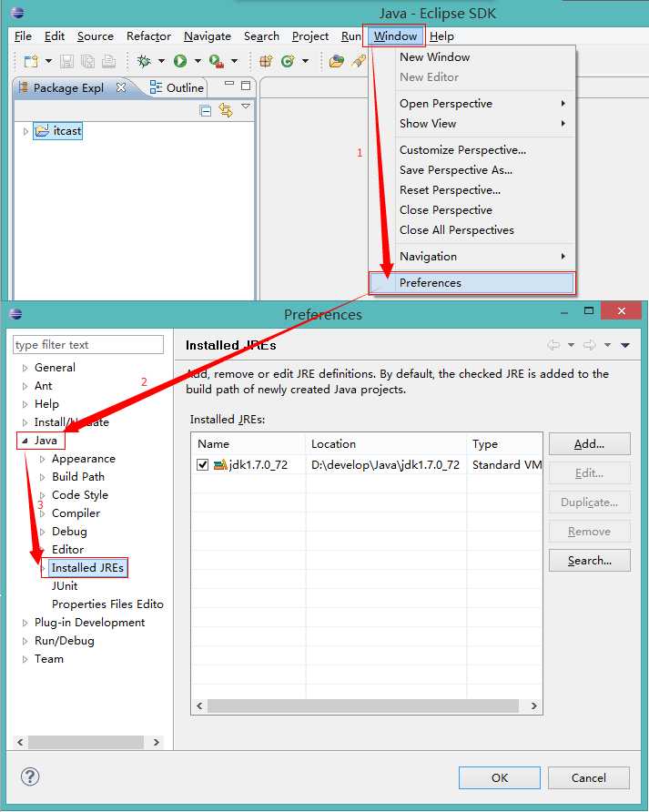
Task: Collapse All in Package Explorer
Action: 205,110
